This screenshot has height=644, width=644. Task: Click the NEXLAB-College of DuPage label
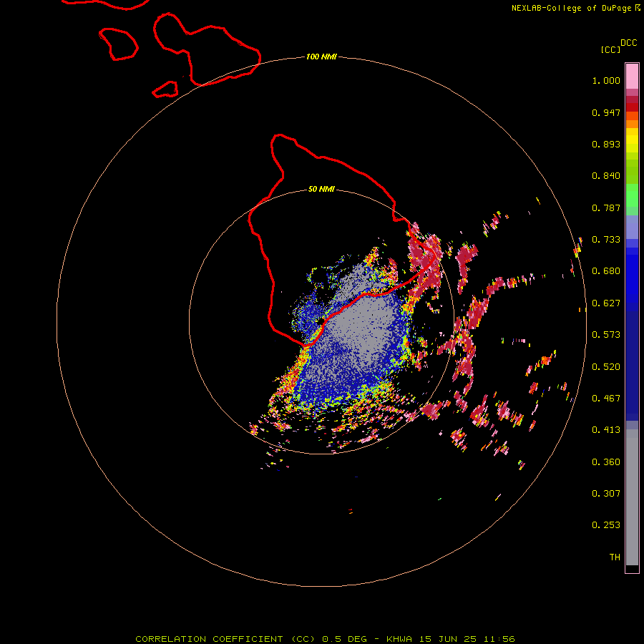click(571, 8)
